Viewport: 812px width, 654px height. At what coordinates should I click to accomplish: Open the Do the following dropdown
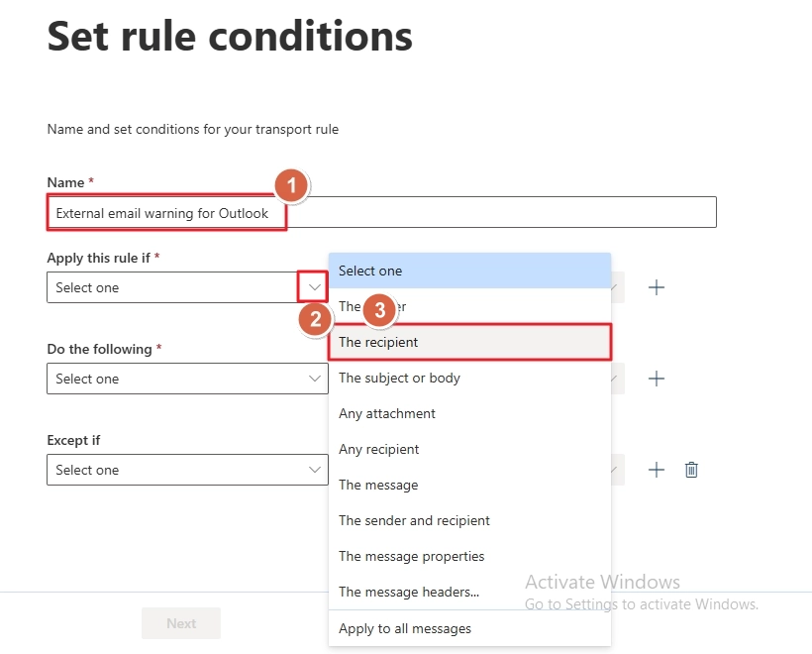coord(313,378)
